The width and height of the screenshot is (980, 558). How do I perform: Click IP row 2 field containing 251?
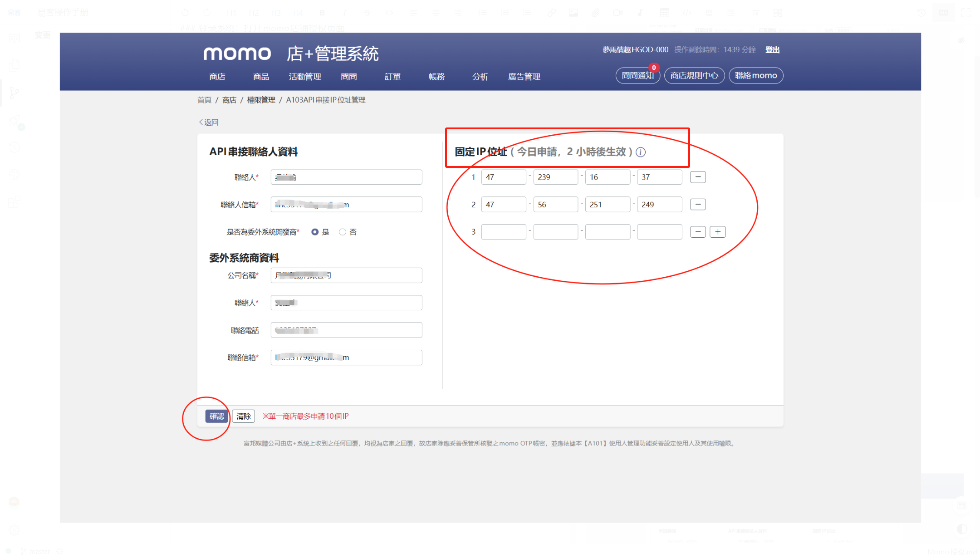(608, 205)
